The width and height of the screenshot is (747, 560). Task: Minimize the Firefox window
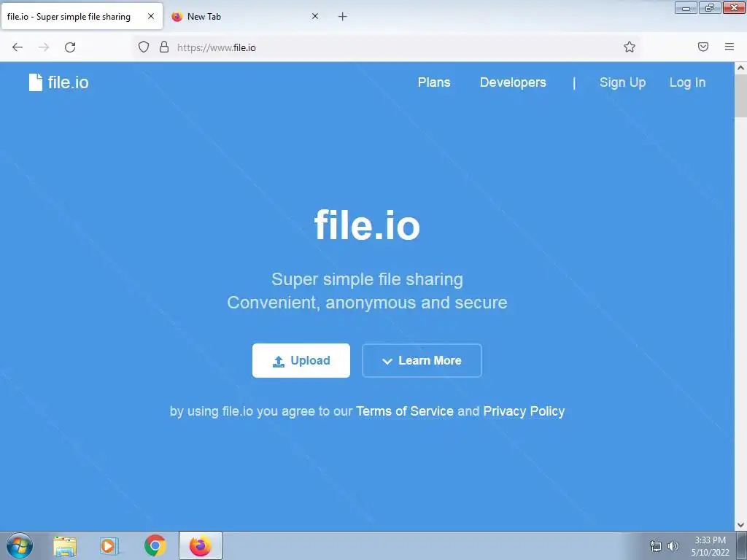[686, 8]
